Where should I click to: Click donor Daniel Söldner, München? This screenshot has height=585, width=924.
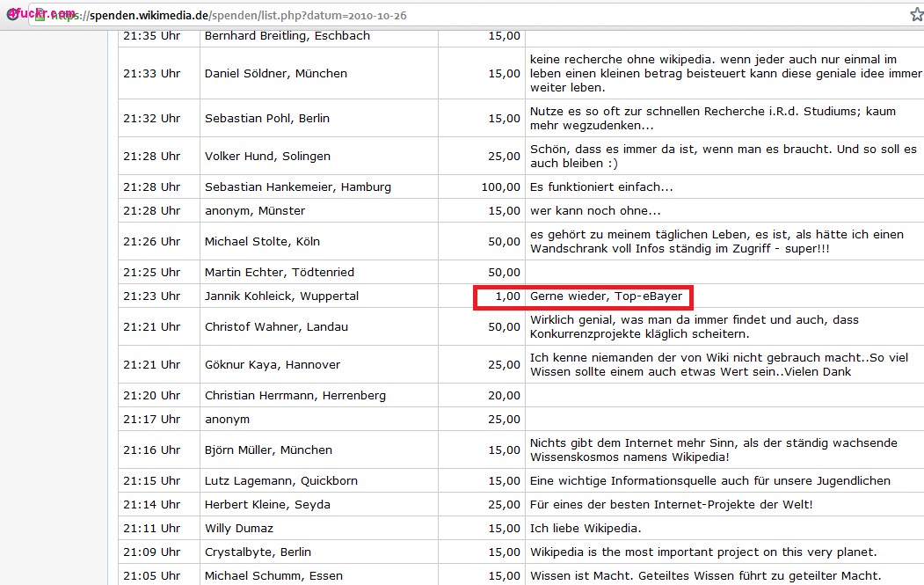pos(275,74)
